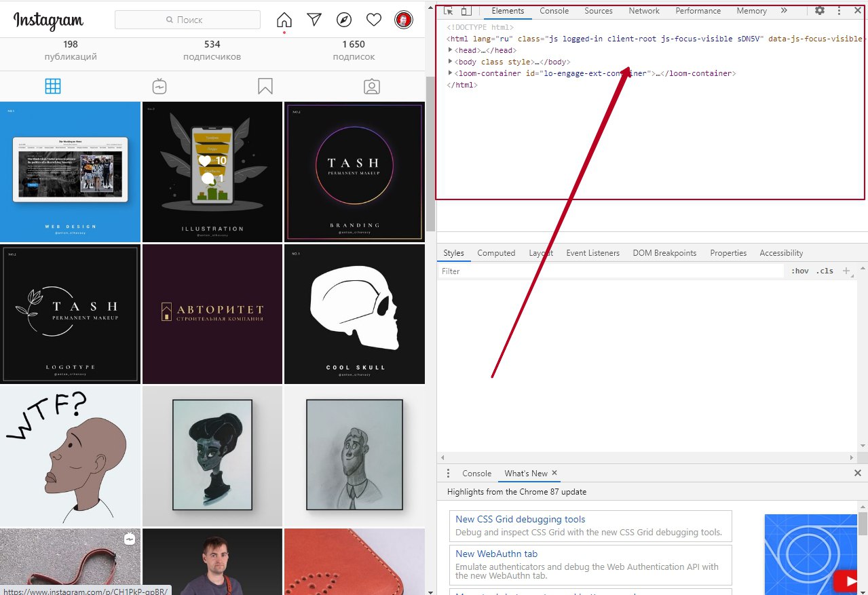The image size is (868, 595).
Task: Open the Memory tab
Action: pyautogui.click(x=751, y=11)
